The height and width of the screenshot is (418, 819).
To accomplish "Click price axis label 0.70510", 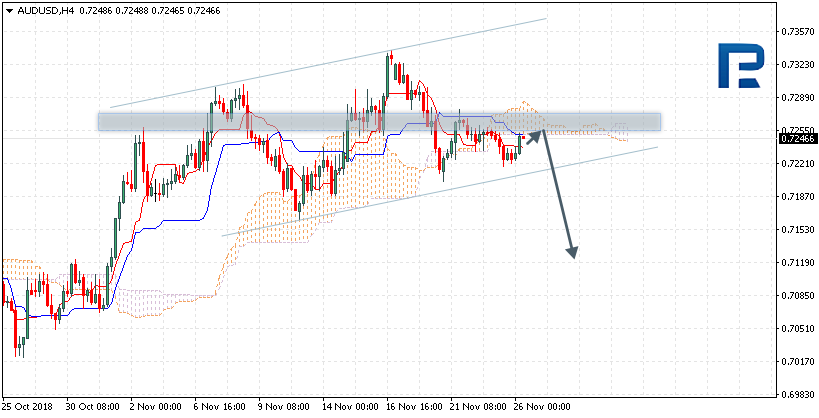I will (x=799, y=328).
